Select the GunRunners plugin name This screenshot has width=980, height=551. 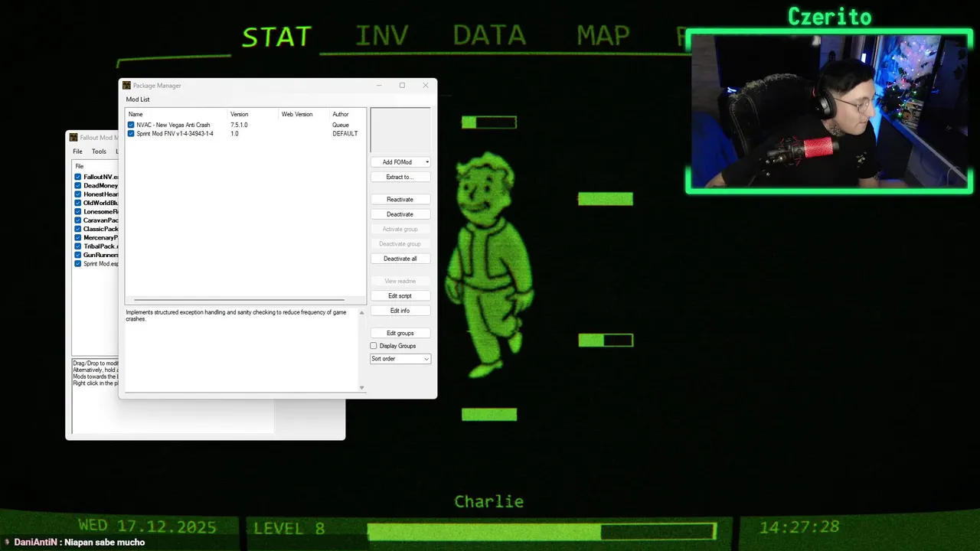click(x=101, y=255)
